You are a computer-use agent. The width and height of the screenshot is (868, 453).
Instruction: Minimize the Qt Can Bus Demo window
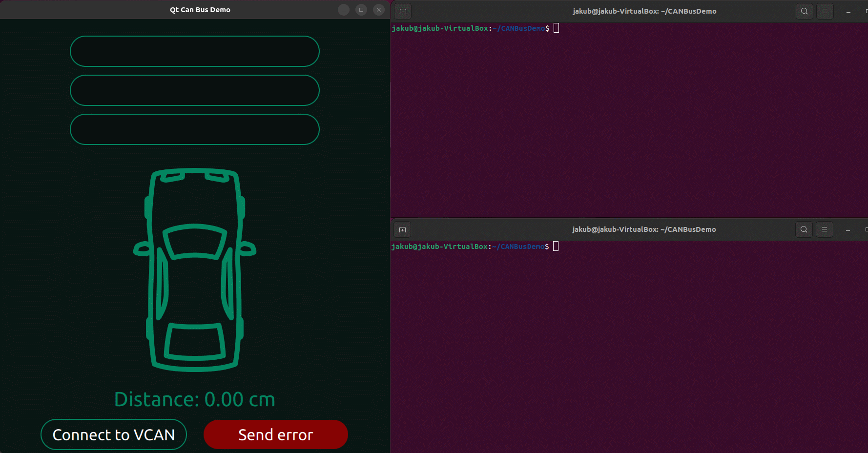coord(344,10)
